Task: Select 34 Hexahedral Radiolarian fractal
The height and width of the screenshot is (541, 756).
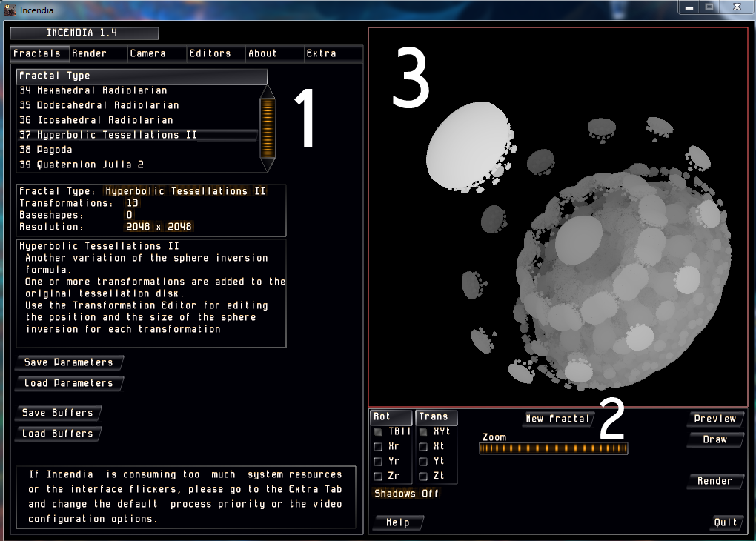Action: [x=138, y=90]
